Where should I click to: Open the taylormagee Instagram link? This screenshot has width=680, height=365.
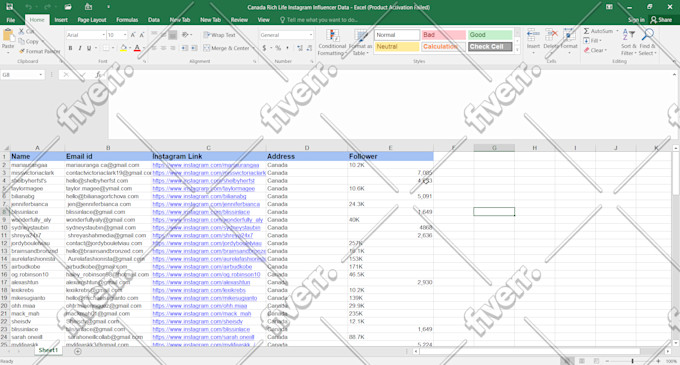point(203,189)
